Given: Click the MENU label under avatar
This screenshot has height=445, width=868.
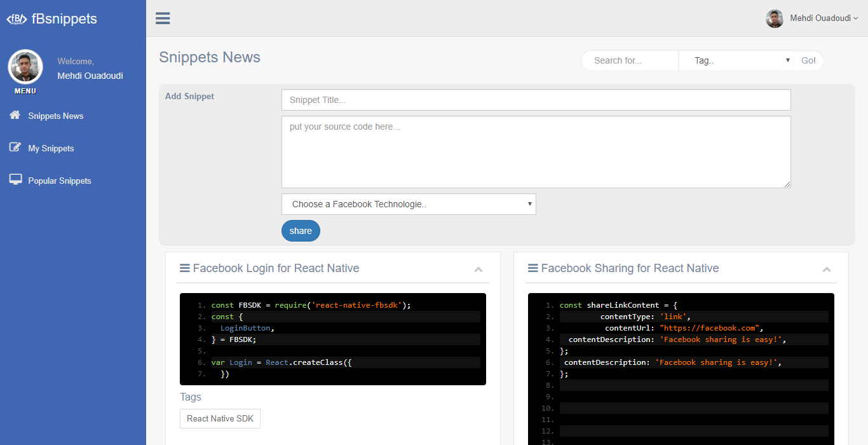Looking at the screenshot, I should click(25, 91).
